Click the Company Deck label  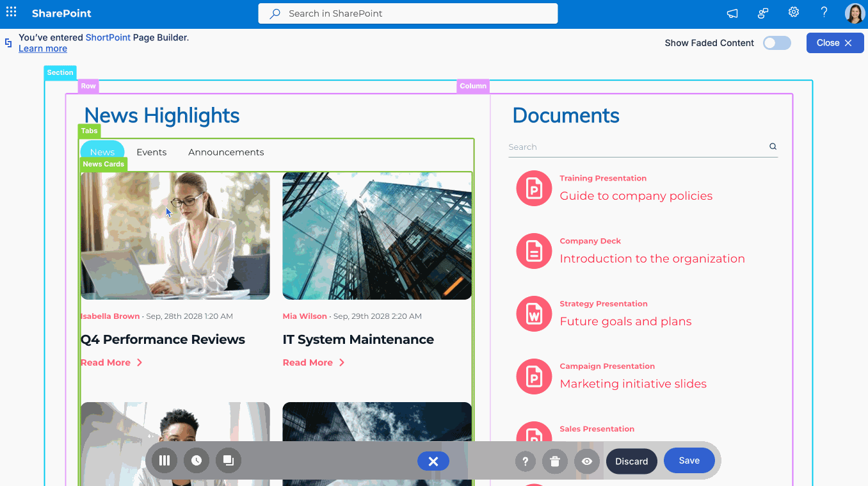pyautogui.click(x=590, y=241)
